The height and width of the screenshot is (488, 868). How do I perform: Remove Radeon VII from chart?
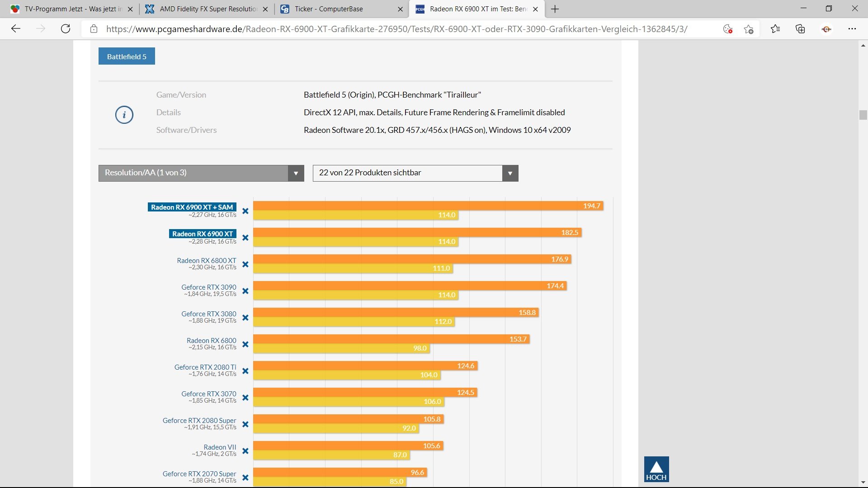[x=245, y=451]
